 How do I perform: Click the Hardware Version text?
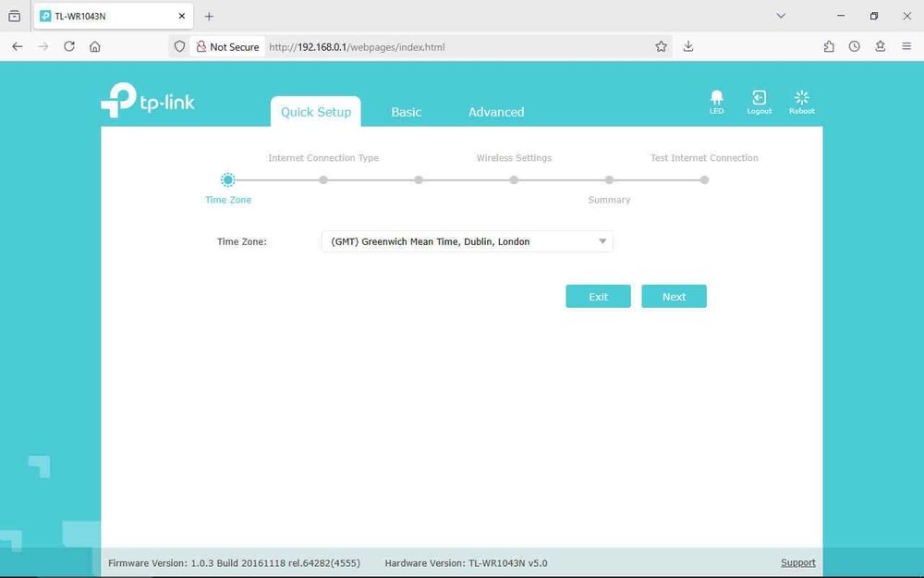[466, 563]
